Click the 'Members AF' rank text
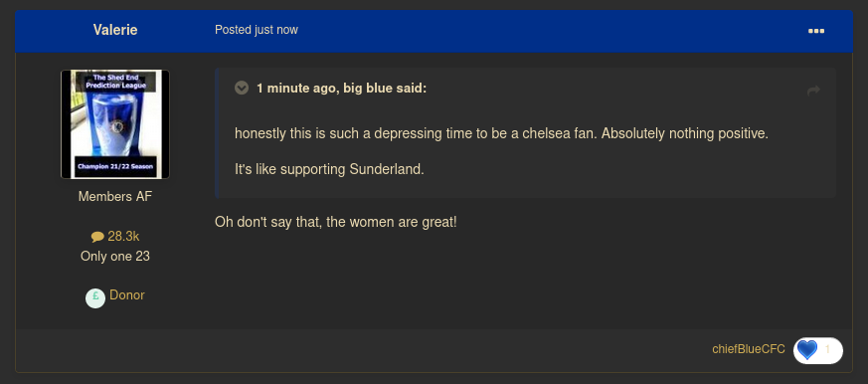This screenshot has height=384, width=868. (x=115, y=197)
